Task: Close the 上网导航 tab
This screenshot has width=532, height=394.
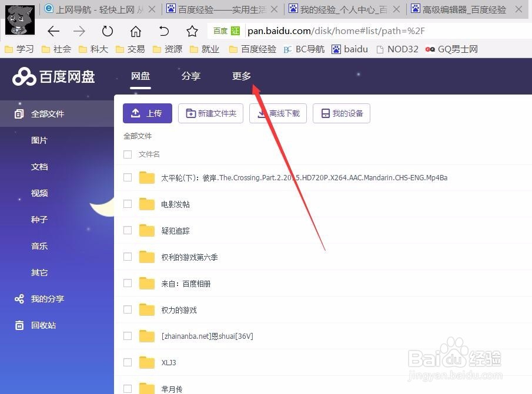Action: click(x=152, y=9)
